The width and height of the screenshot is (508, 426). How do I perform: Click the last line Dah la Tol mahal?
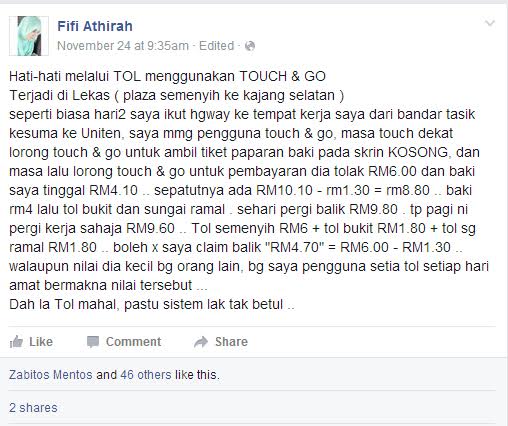152,304
